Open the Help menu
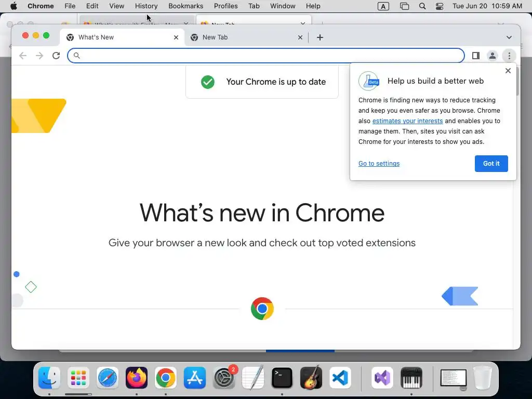 (313, 6)
